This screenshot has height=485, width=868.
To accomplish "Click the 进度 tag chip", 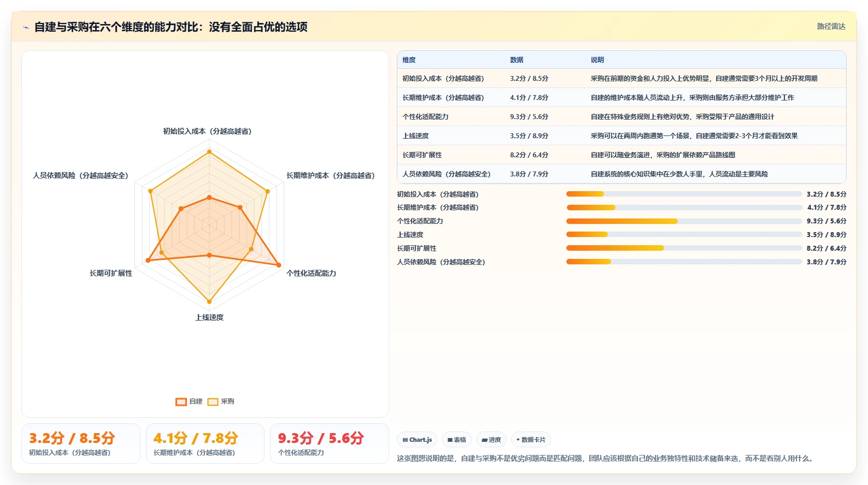I will (491, 440).
